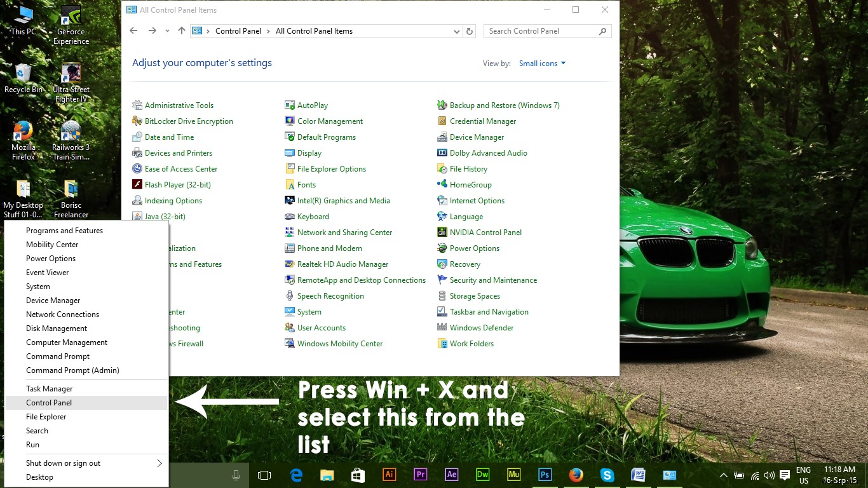Click Control Panel breadcrumb in address bar
The height and width of the screenshot is (488, 868).
tap(238, 31)
